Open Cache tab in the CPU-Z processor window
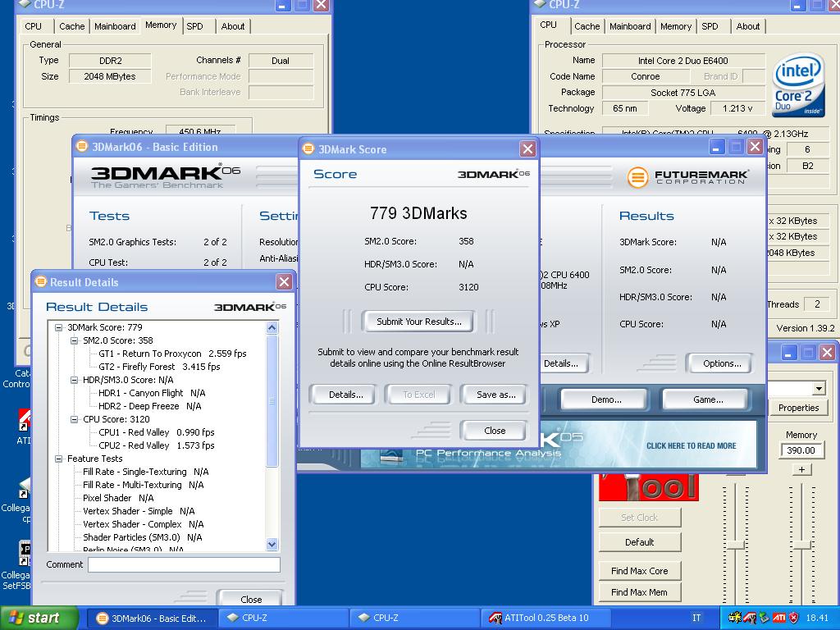The image size is (840, 630). [x=587, y=26]
